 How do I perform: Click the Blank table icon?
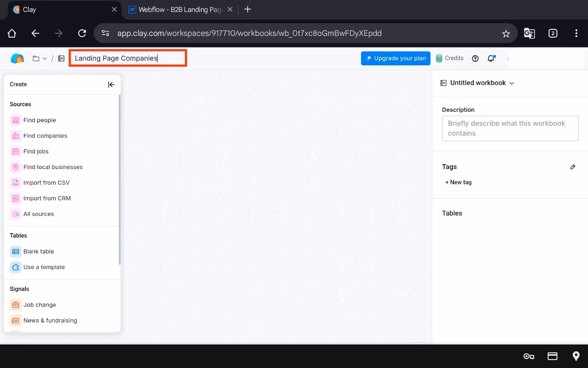click(x=15, y=252)
